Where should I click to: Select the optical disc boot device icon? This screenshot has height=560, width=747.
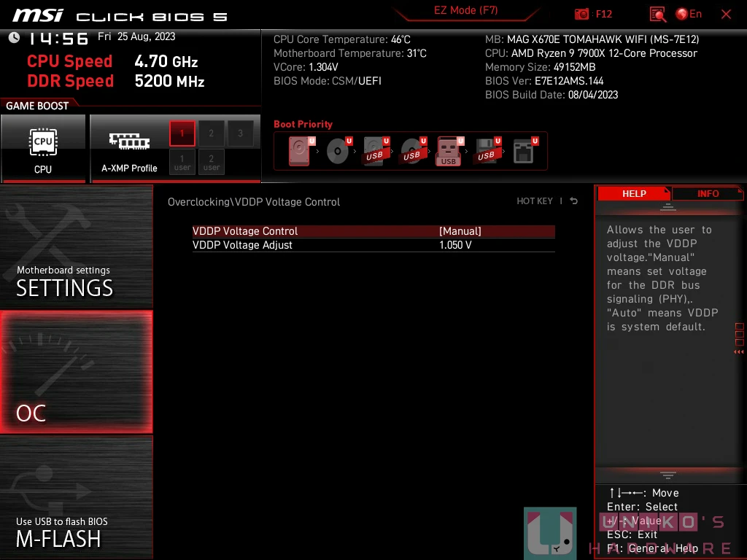[338, 151]
